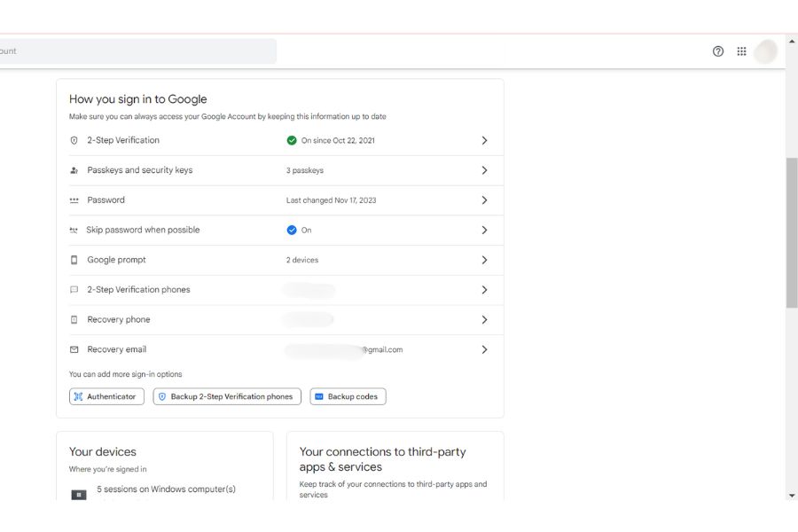Screen dimensions: 798x532
Task: Click the 2-Step Verification shield icon
Action: pyautogui.click(x=74, y=141)
